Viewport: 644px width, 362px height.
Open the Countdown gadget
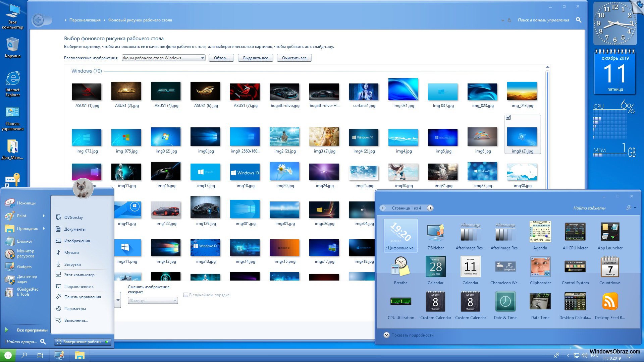click(609, 266)
